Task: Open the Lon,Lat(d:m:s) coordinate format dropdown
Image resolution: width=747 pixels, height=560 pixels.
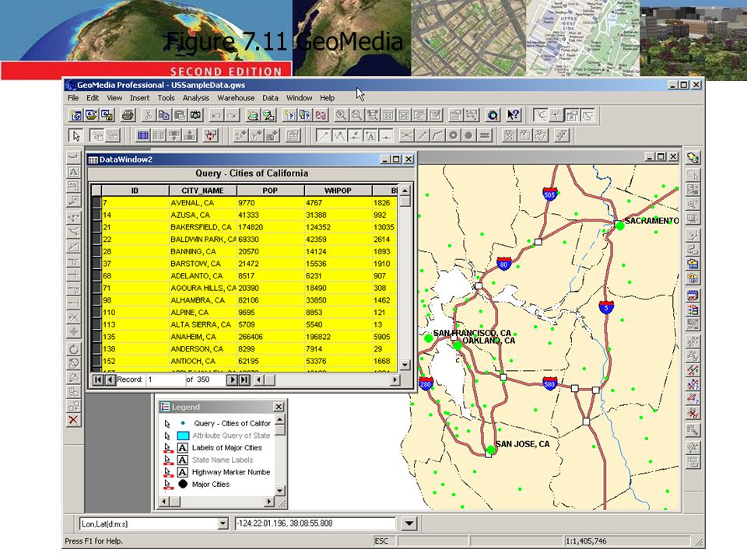Action: [x=223, y=523]
